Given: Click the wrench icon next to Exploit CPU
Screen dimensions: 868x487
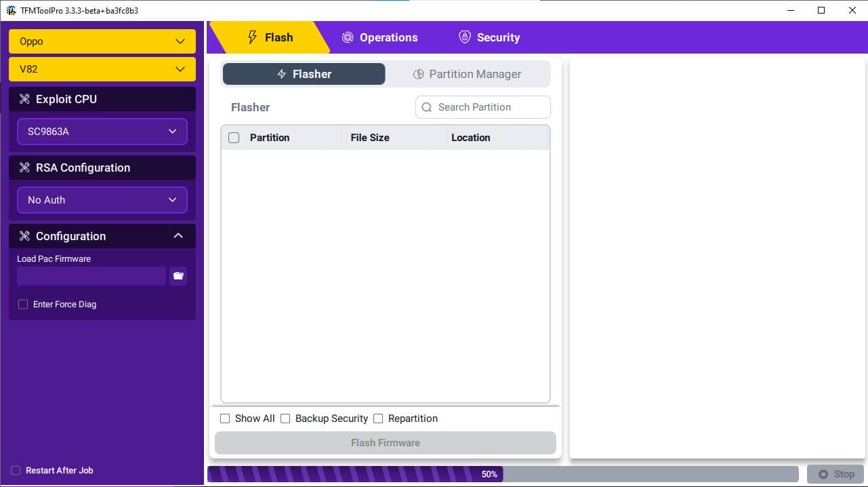Looking at the screenshot, I should 24,99.
